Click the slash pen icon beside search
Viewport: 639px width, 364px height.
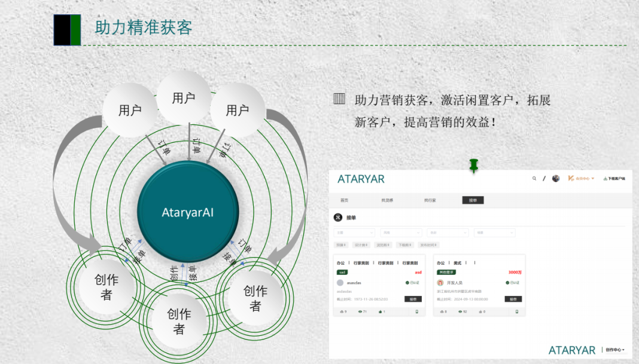click(x=544, y=178)
